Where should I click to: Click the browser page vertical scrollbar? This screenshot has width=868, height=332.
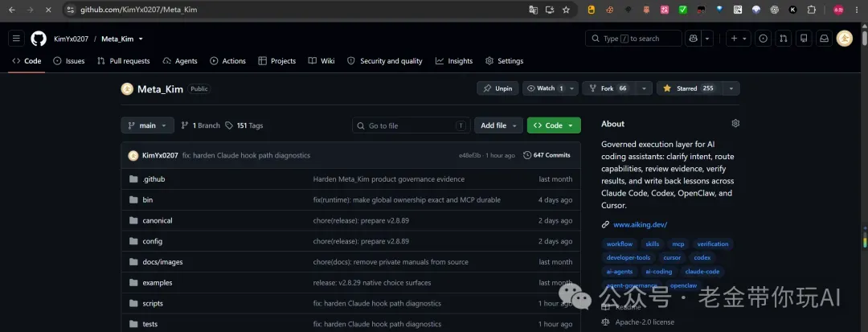[865, 39]
